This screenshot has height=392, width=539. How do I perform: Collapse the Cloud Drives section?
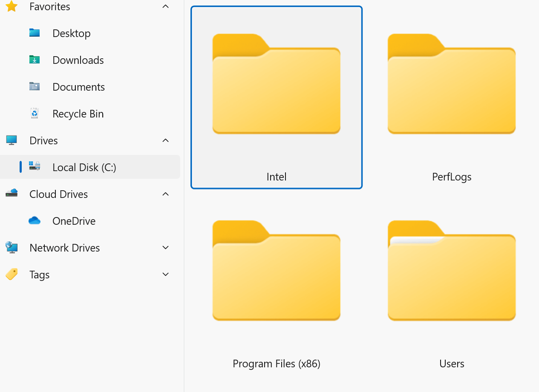(165, 194)
